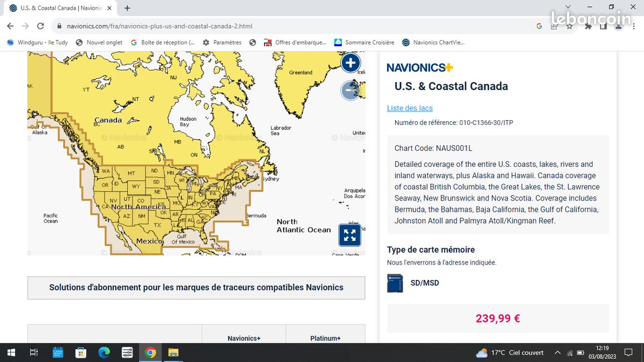644x362 pixels.
Task: Open Paramètres bookmark
Action: point(222,42)
